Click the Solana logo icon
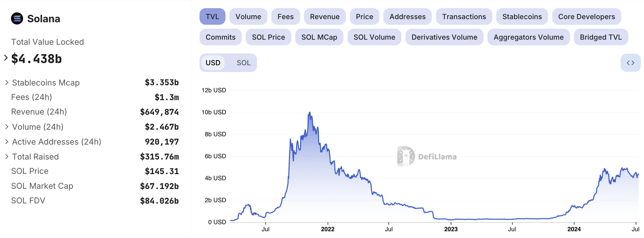644x238 pixels. [17, 19]
